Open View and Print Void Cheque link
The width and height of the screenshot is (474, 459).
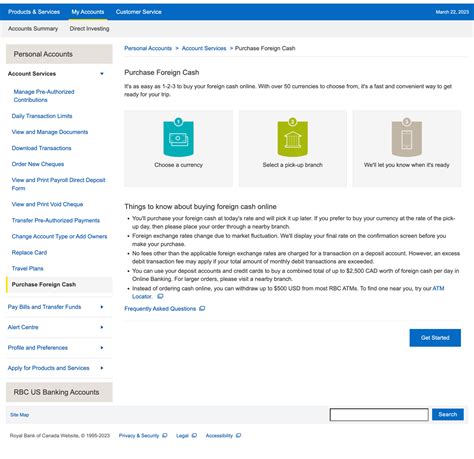tap(47, 204)
